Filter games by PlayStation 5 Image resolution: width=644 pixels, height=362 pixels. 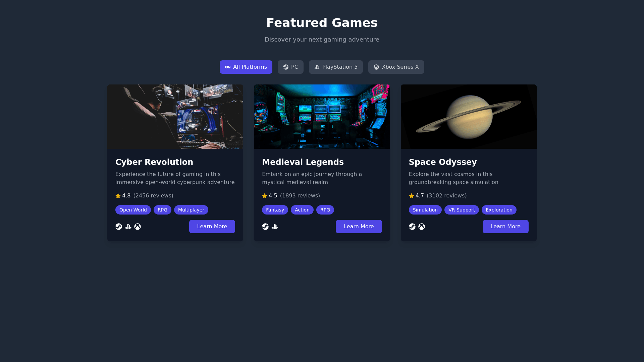[x=336, y=67]
